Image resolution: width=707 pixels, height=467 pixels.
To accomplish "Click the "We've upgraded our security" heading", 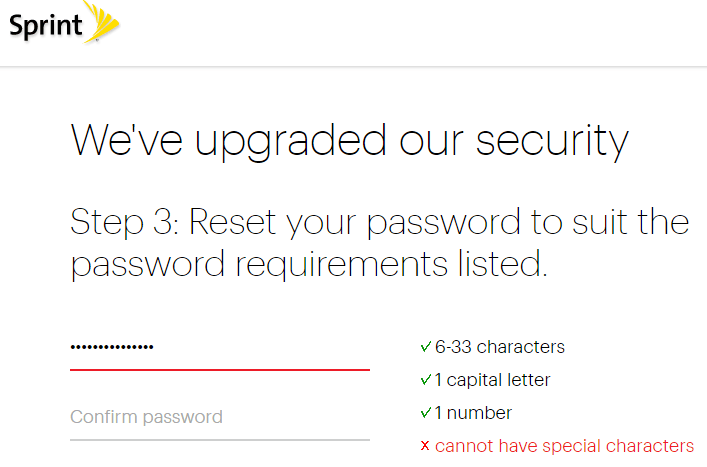I will 350,141.
